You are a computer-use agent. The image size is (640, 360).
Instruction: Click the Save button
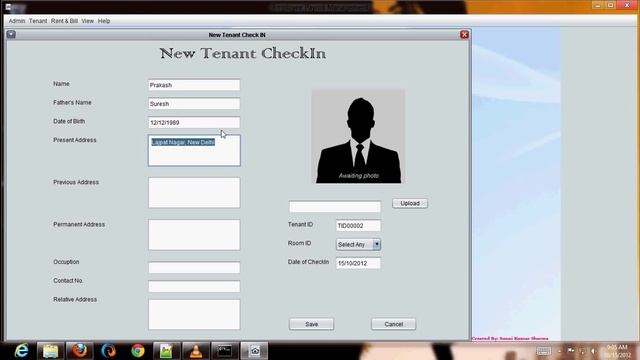(311, 324)
